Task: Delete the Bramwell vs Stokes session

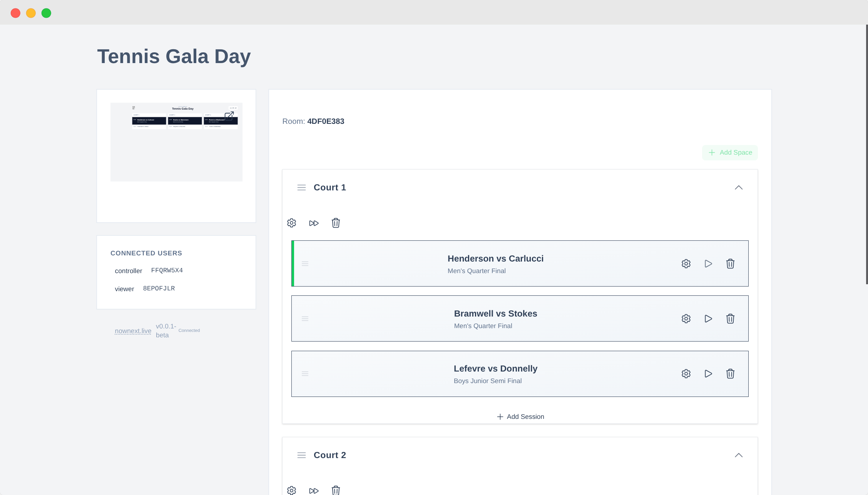Action: click(x=730, y=318)
